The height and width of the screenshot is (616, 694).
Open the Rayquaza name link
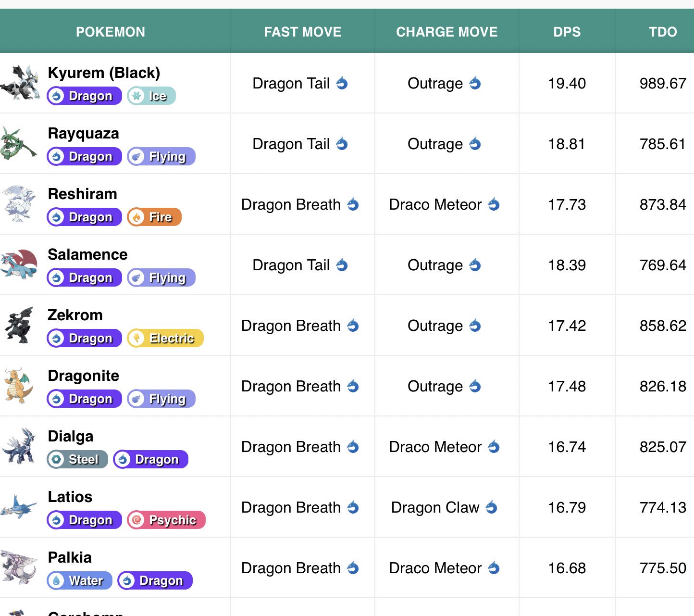[x=83, y=133]
